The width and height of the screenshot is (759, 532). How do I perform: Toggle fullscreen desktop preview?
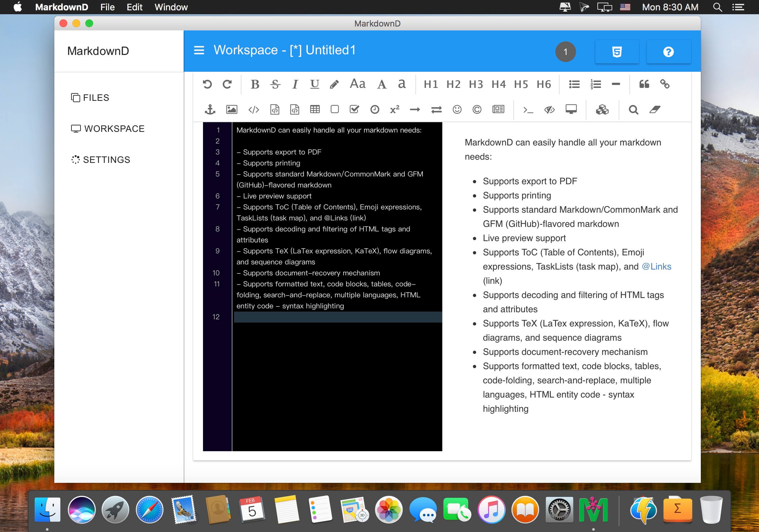coord(571,109)
